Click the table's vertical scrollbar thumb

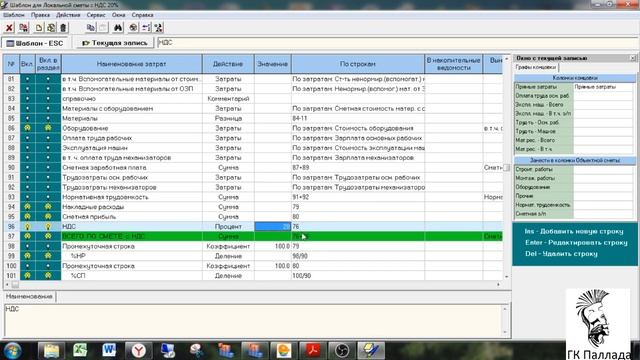507,168
